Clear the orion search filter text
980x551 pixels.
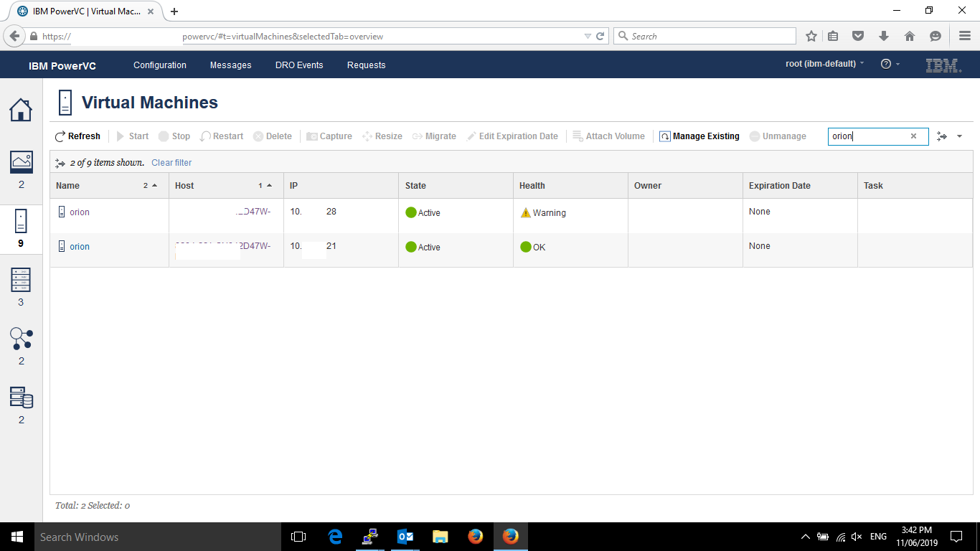click(913, 136)
